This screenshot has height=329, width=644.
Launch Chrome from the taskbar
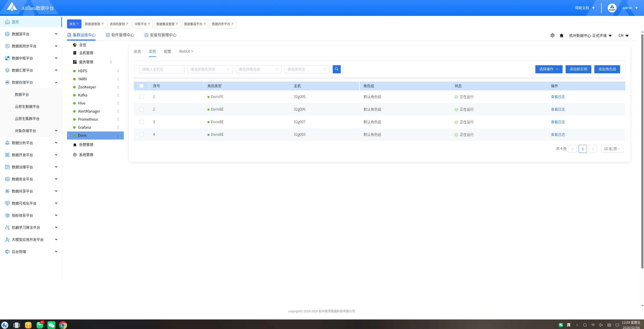63,325
